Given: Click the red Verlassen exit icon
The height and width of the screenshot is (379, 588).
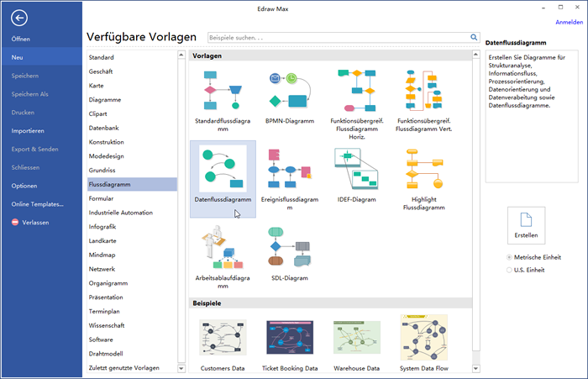Looking at the screenshot, I should tap(15, 222).
